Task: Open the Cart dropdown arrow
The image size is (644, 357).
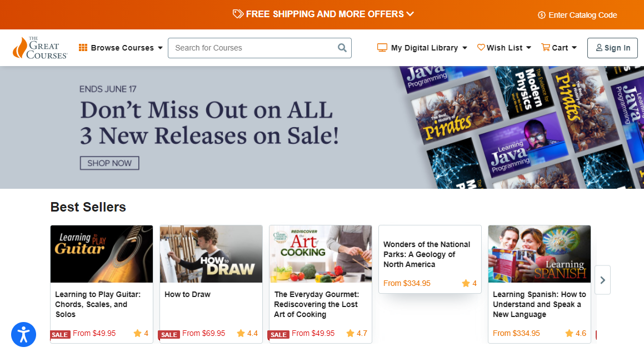Action: point(574,48)
